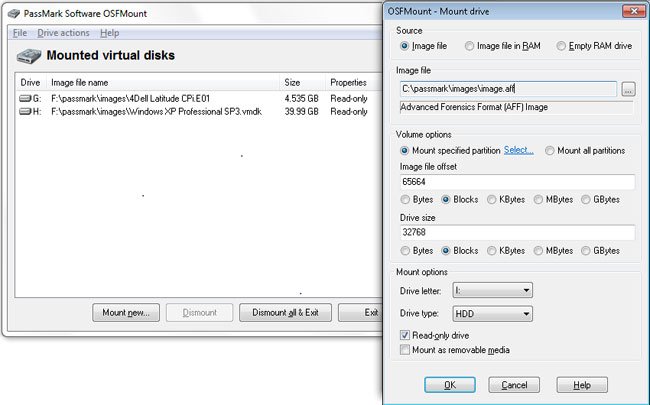Screen dimensions: 650x405
Task: Select Mount all partitions radio button
Action: tap(550, 150)
